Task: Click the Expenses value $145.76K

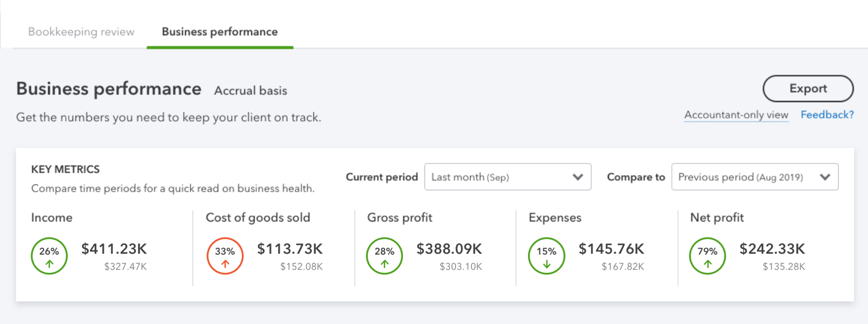Action: pos(611,249)
